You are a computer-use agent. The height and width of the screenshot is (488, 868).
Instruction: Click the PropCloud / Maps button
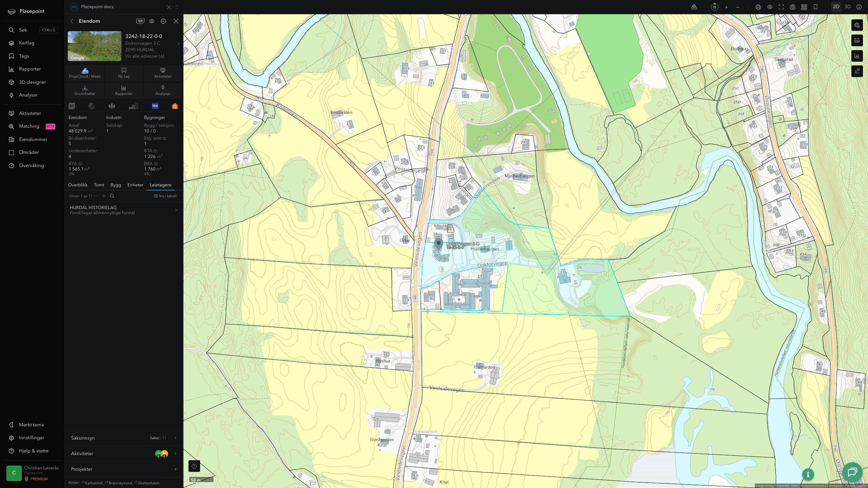(85, 73)
